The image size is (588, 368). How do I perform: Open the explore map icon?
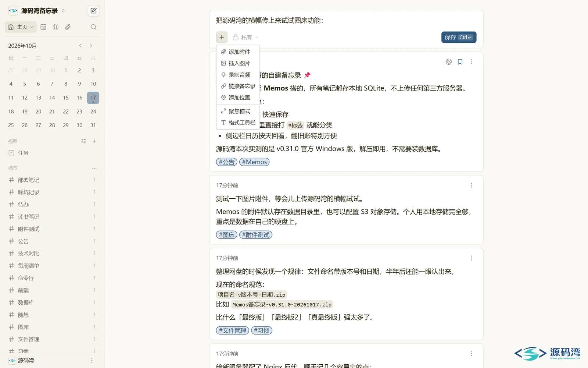[x=55, y=27]
